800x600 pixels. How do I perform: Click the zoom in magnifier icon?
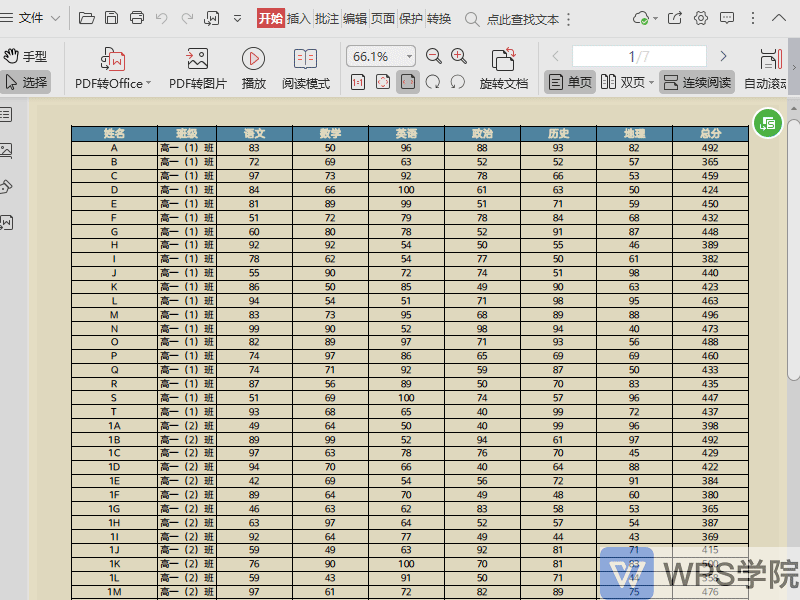459,57
